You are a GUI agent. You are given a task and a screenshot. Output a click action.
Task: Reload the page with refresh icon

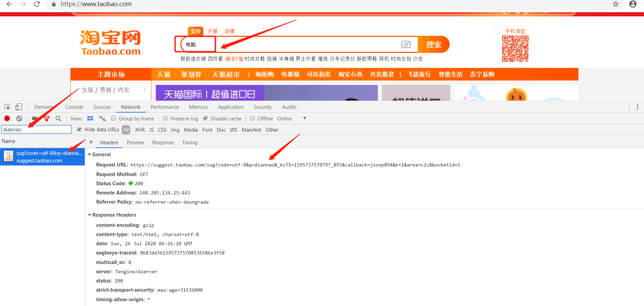pos(37,4)
